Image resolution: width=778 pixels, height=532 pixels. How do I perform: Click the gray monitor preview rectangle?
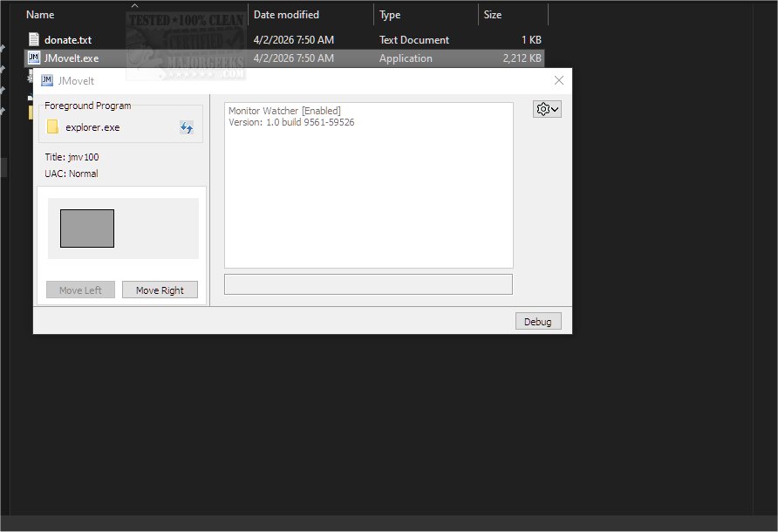[87, 228]
